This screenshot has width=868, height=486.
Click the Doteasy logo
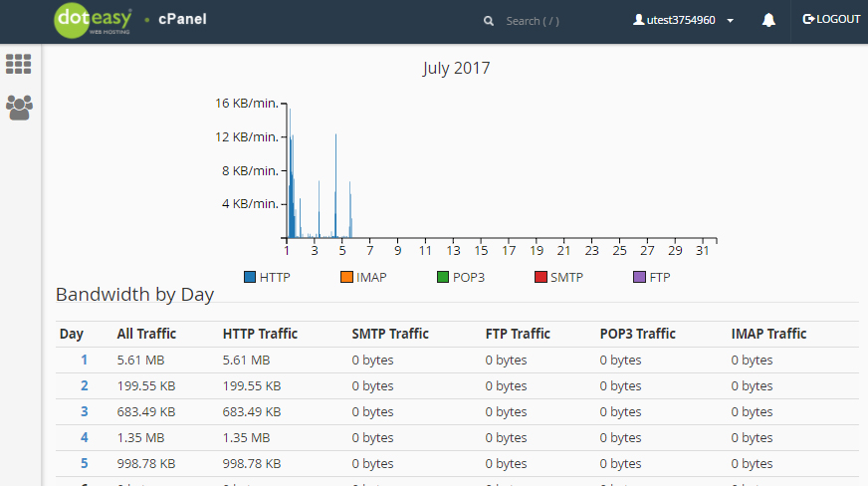click(x=92, y=21)
